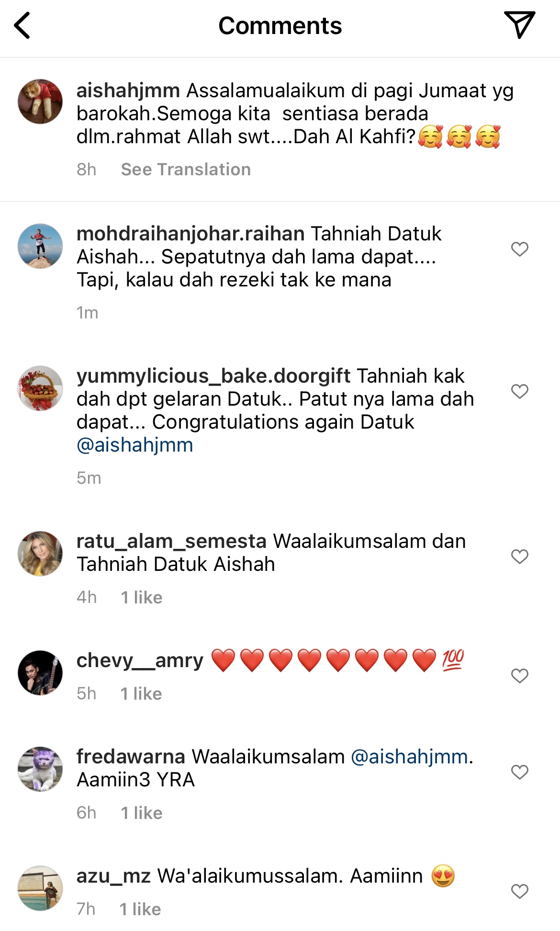Open the username fredawarna profile

[131, 757]
